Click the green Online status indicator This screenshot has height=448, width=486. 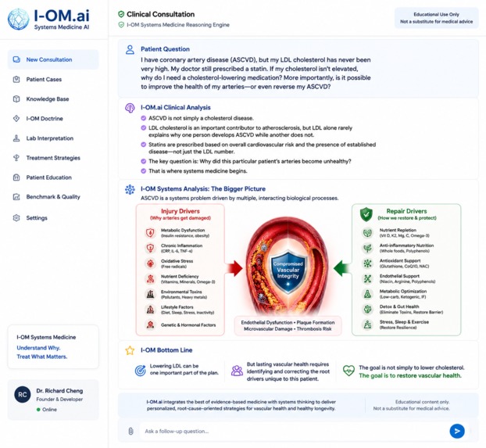pos(38,410)
